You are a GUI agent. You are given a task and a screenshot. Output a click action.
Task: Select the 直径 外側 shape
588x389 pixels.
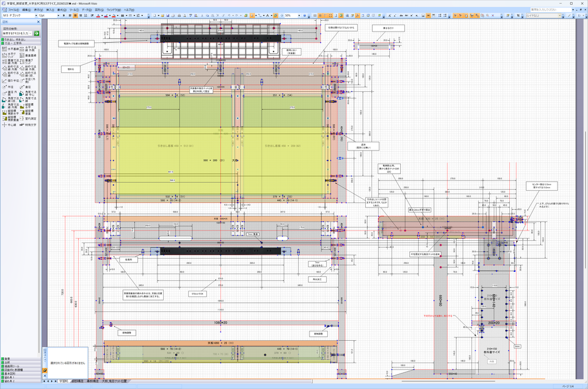point(10,94)
